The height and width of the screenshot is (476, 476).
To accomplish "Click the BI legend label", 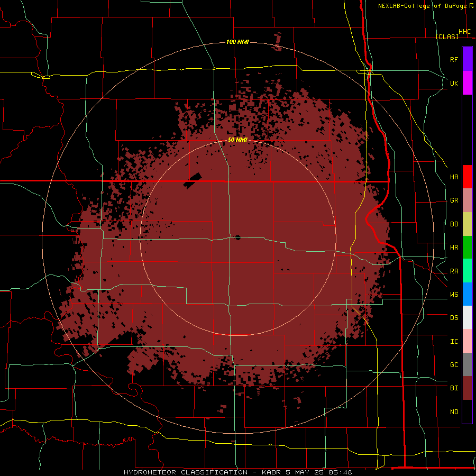I will pos(454,388).
